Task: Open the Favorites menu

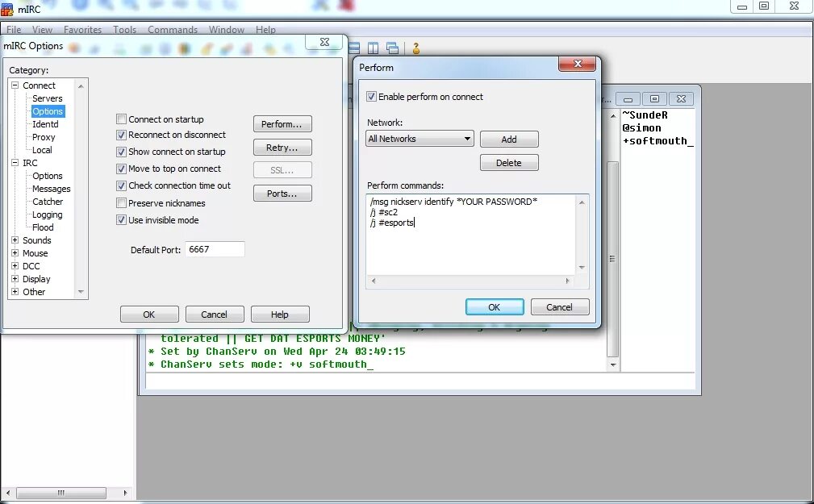Action: coord(82,30)
